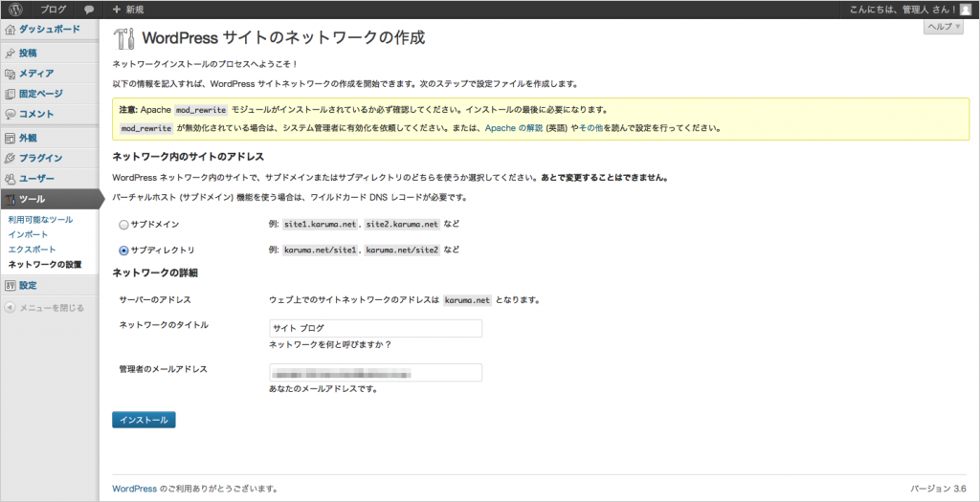Open the こんにちは、管理人 さん account menu
This screenshot has width=980, height=502.
pos(903,10)
